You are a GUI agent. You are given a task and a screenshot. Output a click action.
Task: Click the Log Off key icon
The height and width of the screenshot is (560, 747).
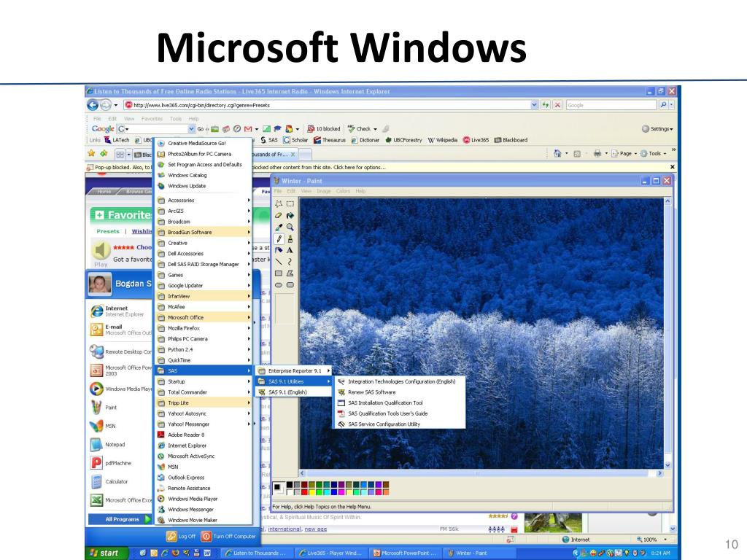171,536
